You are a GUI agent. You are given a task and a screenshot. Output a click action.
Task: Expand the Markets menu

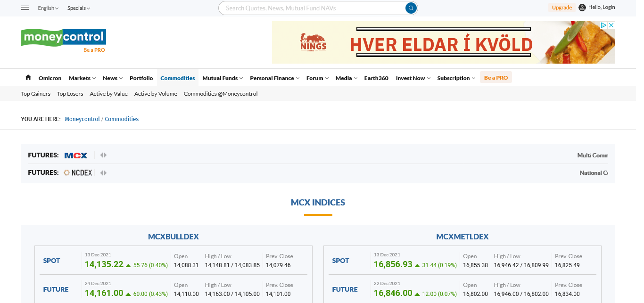coord(82,78)
